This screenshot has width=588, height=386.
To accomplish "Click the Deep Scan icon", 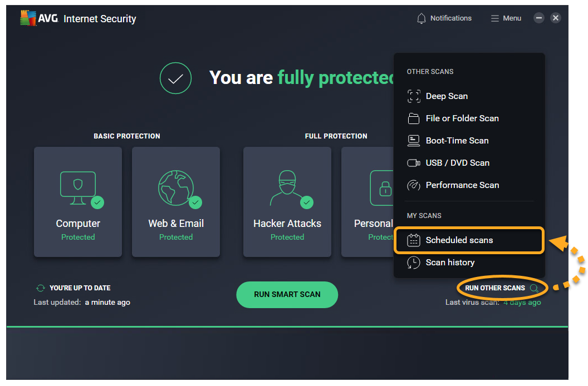I will pyautogui.click(x=414, y=96).
